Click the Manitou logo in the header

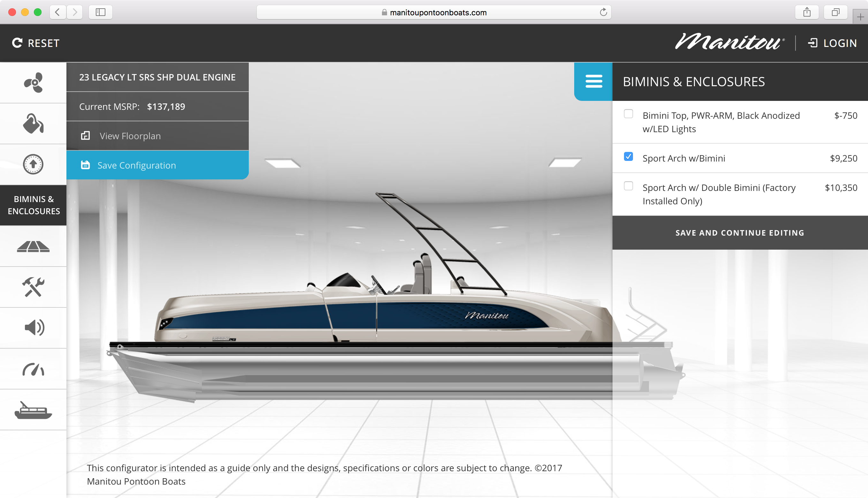click(x=730, y=42)
